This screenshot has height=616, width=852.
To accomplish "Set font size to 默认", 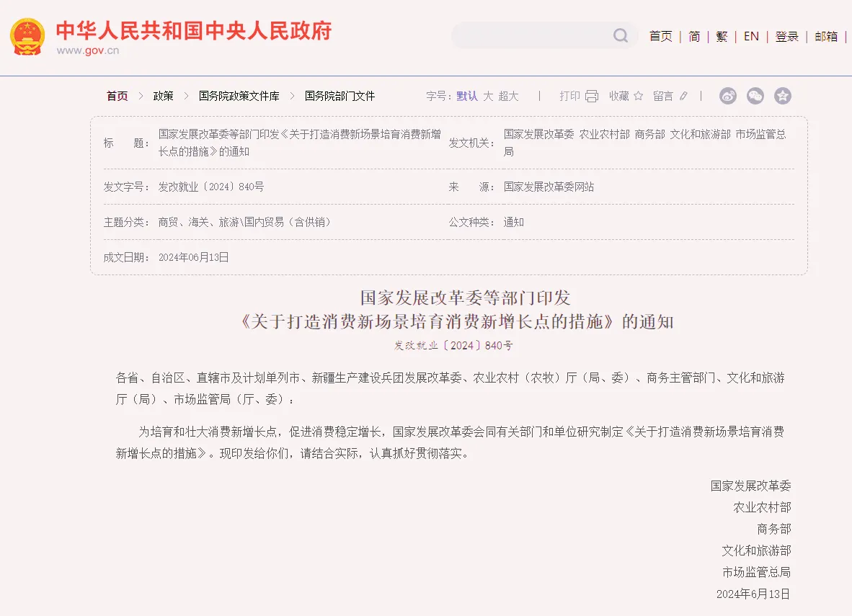I will [467, 96].
